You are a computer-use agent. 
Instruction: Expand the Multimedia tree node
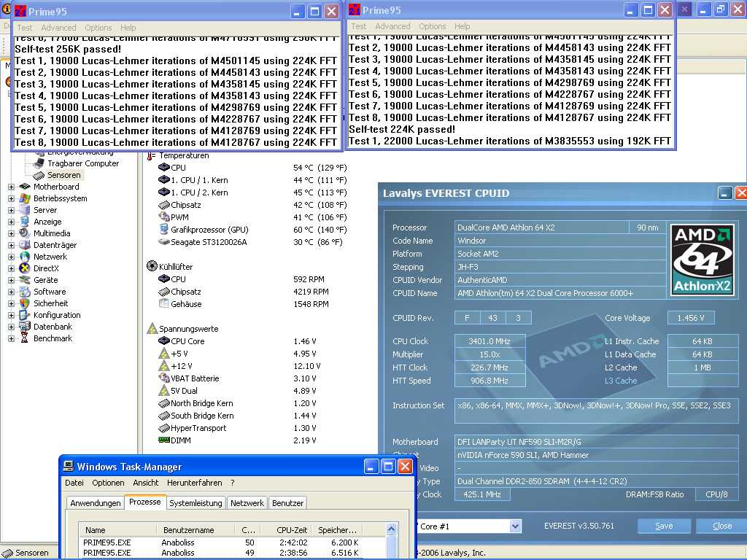coord(11,234)
